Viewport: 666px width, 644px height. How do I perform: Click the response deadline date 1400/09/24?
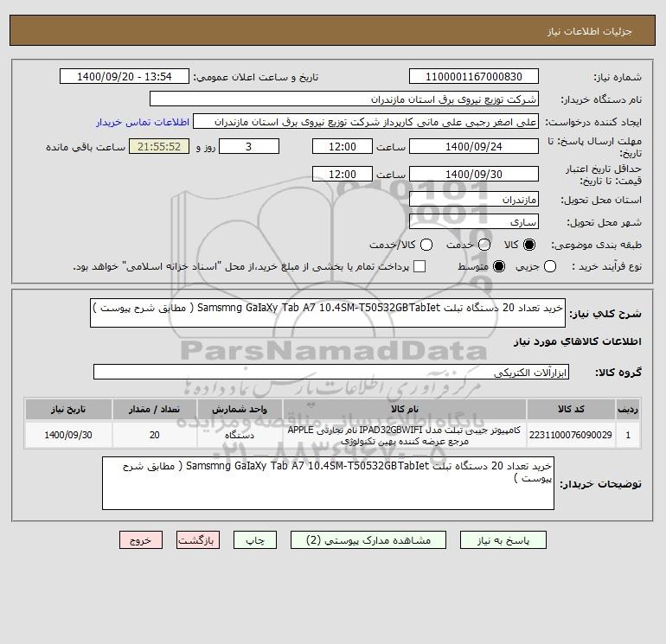pos(474,146)
